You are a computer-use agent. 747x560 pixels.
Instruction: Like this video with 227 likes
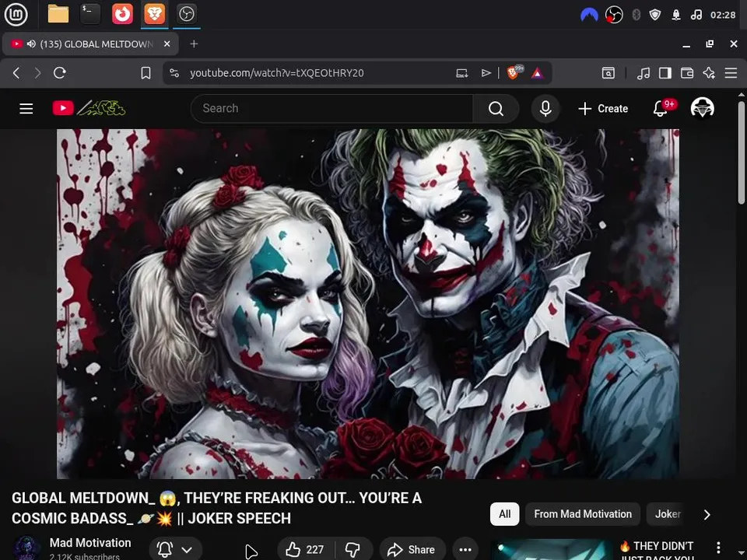305,550
